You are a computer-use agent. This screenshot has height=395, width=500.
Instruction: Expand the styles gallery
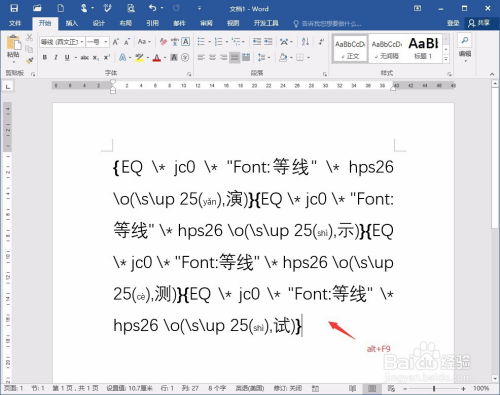(x=446, y=59)
